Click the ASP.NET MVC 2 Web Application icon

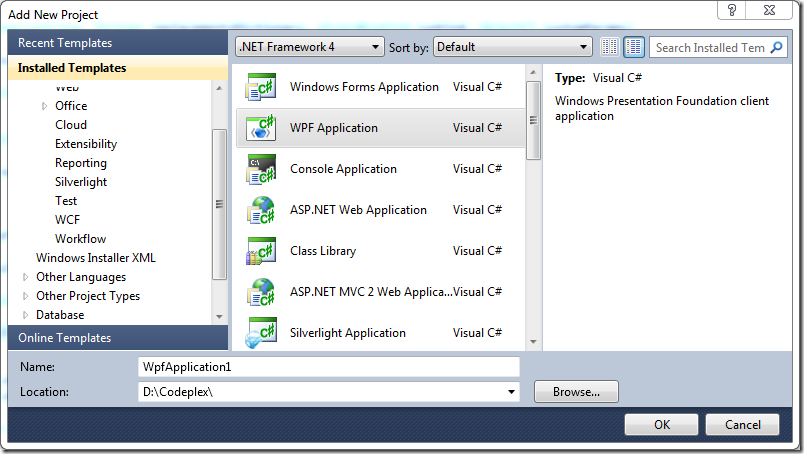pos(261,292)
